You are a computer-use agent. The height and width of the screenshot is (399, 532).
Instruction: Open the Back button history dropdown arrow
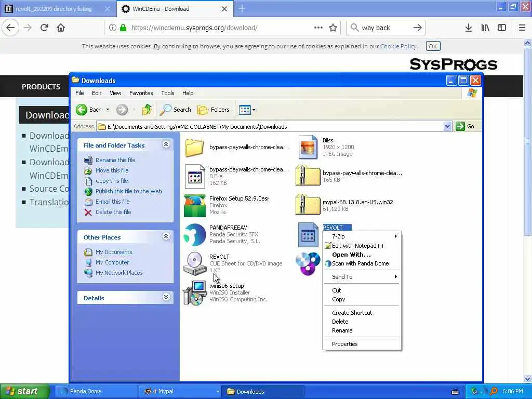(108, 110)
